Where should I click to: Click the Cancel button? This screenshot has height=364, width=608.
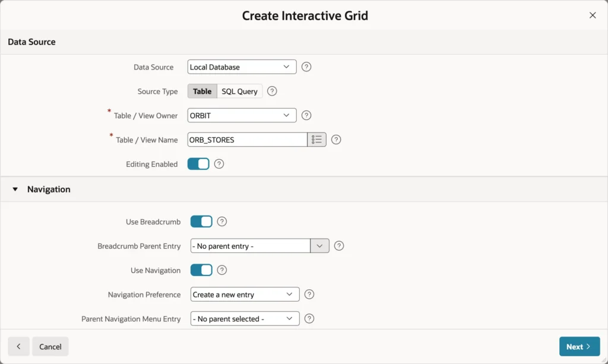(50, 346)
